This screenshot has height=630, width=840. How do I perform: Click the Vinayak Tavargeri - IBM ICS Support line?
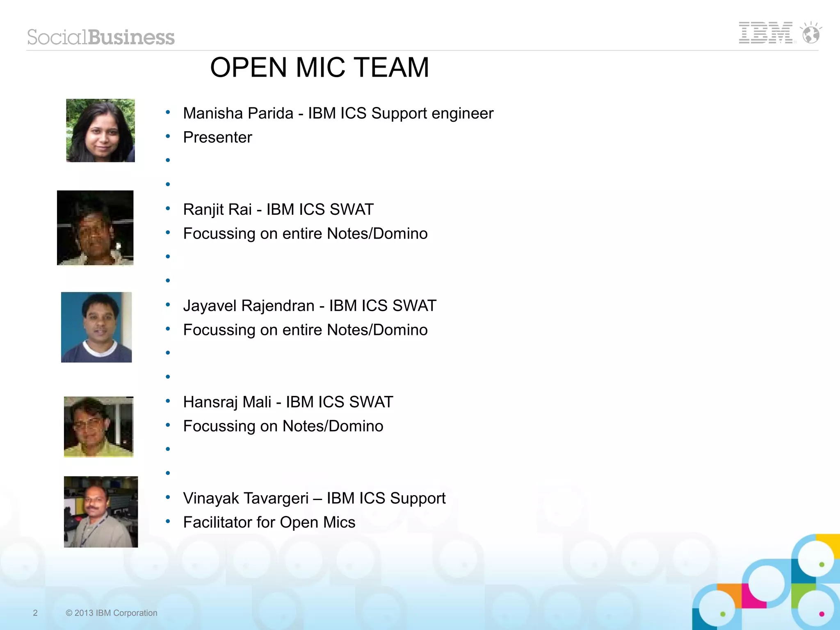(314, 498)
